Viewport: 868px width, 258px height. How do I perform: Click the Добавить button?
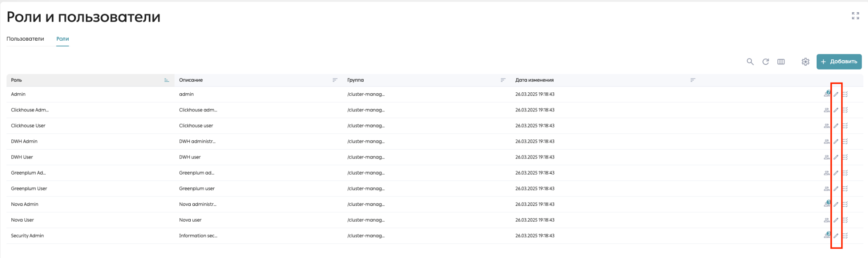(x=839, y=62)
